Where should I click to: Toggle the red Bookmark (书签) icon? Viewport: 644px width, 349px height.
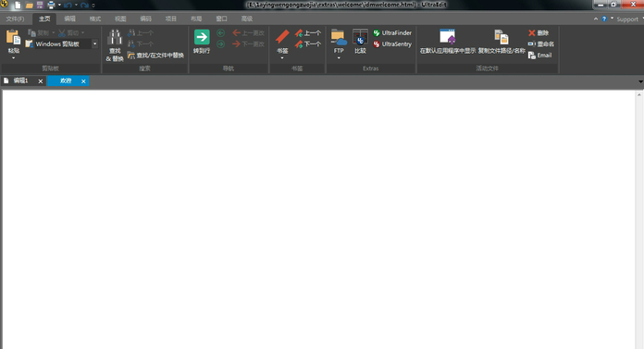(282, 37)
